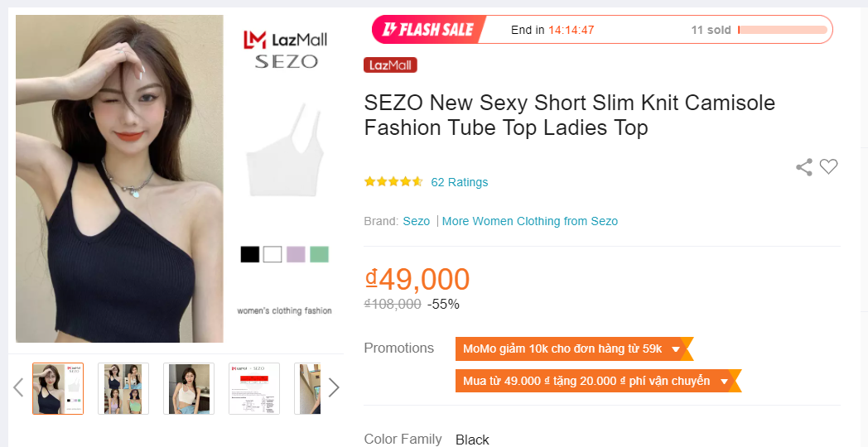Select the third white top thumbnail
This screenshot has width=868, height=447.
tap(189, 388)
